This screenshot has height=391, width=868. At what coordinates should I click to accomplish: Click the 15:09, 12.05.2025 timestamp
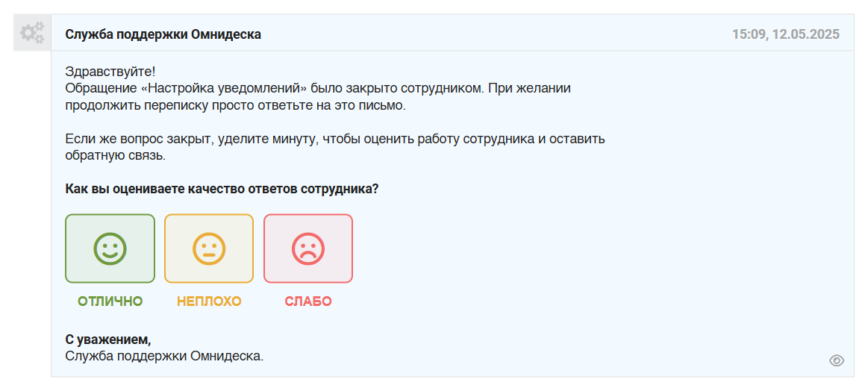(785, 34)
